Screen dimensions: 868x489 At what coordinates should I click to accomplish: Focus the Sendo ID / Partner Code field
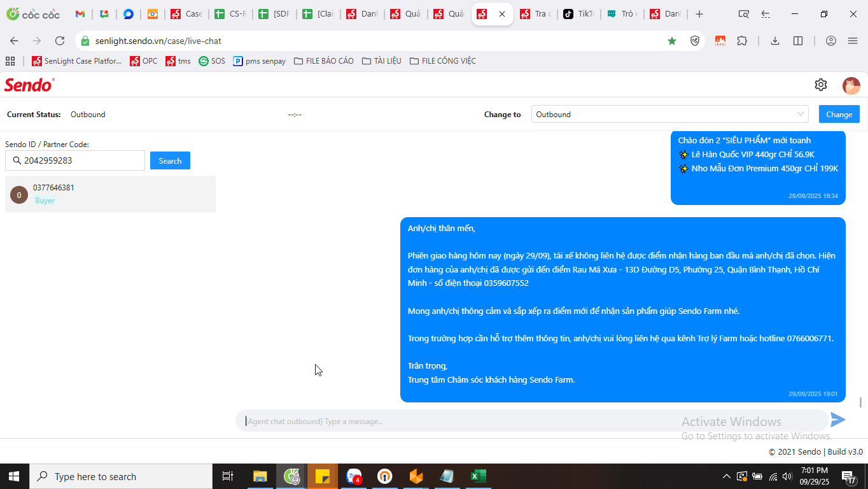[75, 160]
